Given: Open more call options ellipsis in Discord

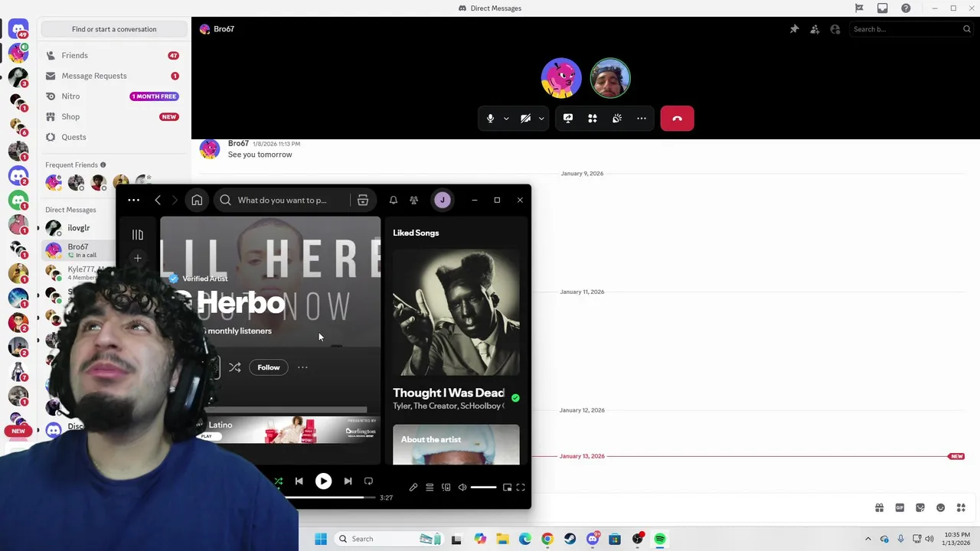Looking at the screenshot, I should (642, 119).
